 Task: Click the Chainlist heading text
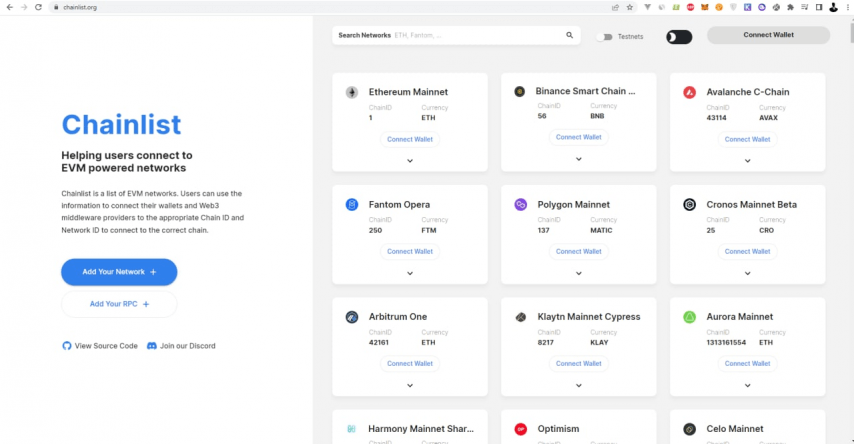[121, 124]
